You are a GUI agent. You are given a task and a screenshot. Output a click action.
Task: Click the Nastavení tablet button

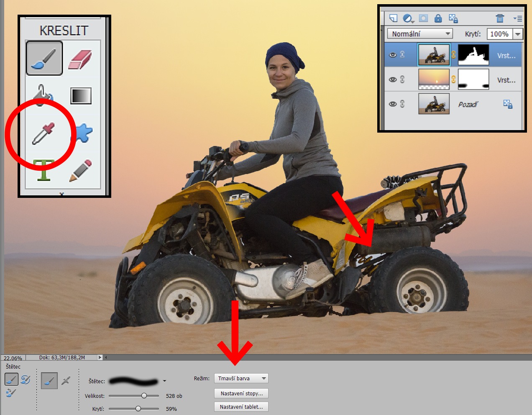pos(241,407)
